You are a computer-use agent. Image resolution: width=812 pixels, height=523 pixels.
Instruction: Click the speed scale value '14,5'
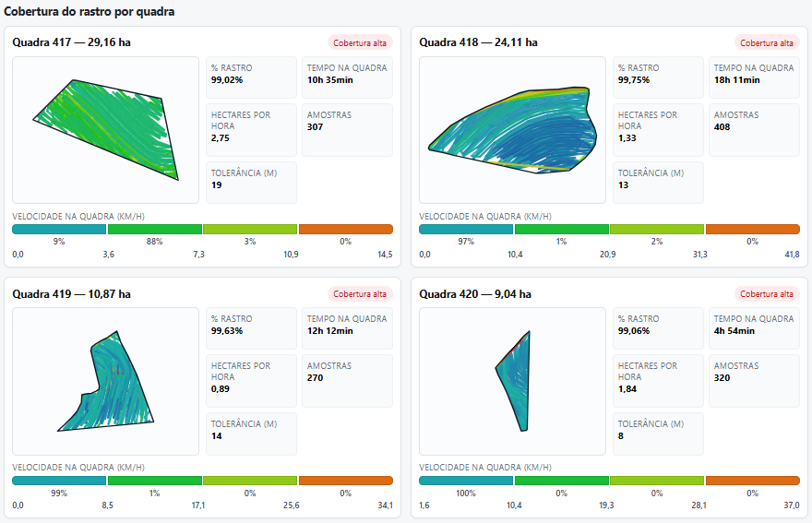point(385,255)
